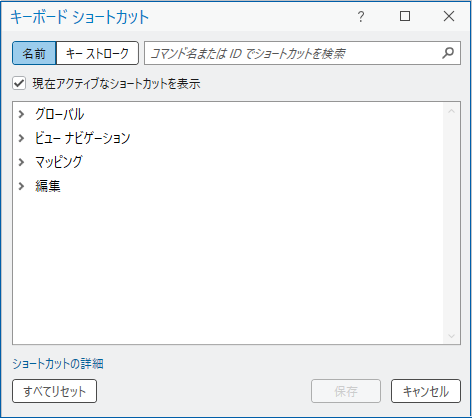This screenshot has width=472, height=418.
Task: Close the dialog with X icon
Action: (x=449, y=16)
